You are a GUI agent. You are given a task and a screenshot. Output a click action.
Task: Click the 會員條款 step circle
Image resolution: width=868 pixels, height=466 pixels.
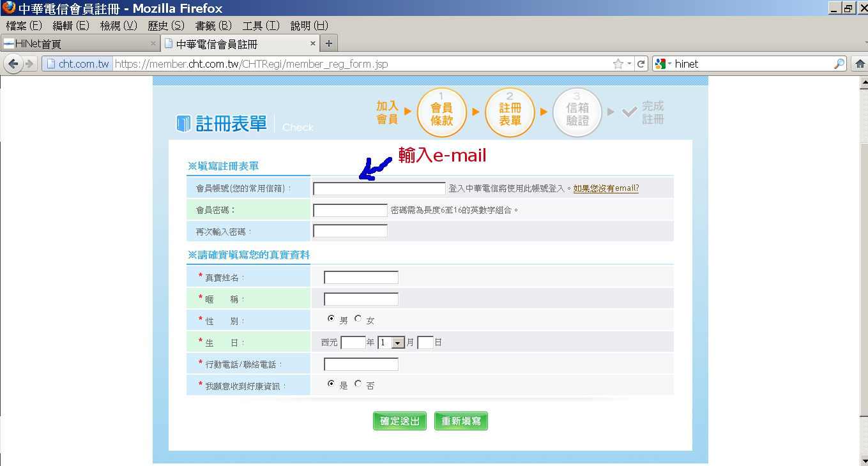[442, 113]
